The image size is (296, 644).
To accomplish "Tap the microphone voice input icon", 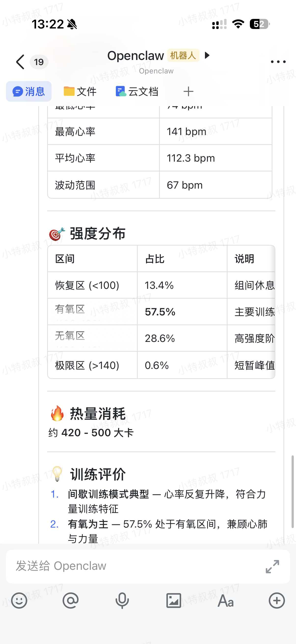I will coord(122,601).
